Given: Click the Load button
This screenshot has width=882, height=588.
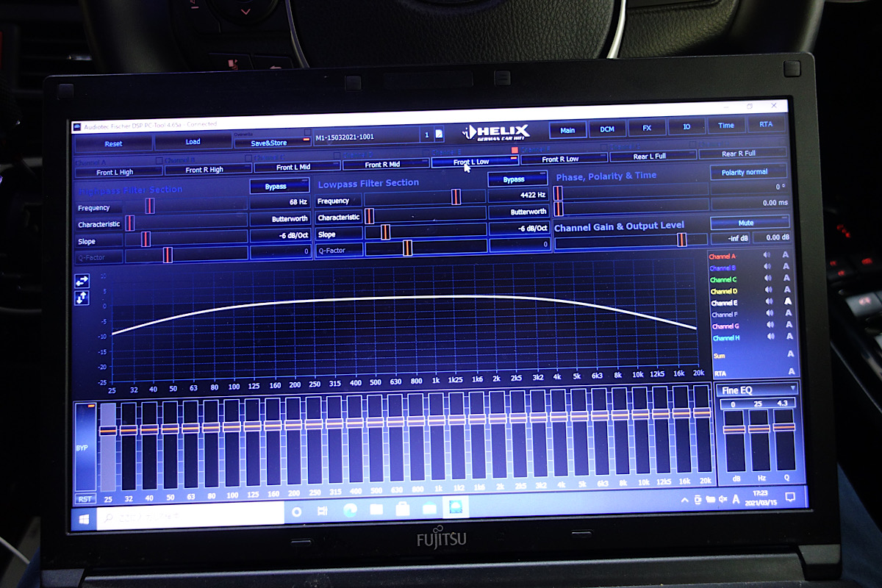Looking at the screenshot, I should (193, 142).
